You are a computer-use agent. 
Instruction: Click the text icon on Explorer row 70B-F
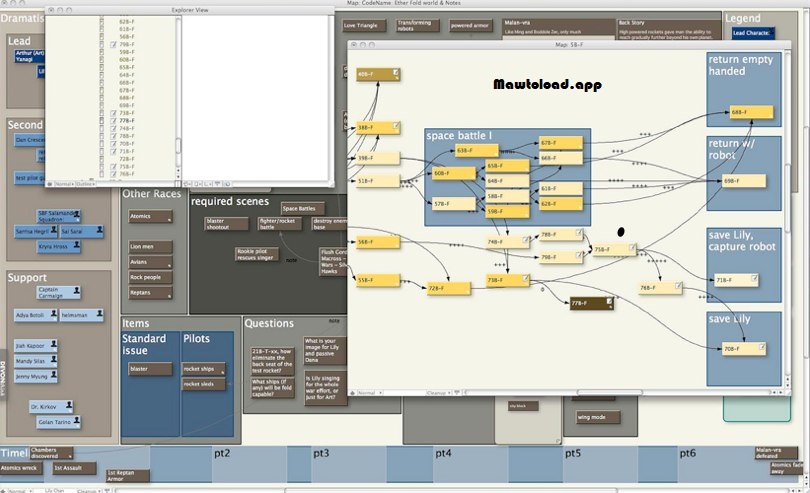point(114,144)
